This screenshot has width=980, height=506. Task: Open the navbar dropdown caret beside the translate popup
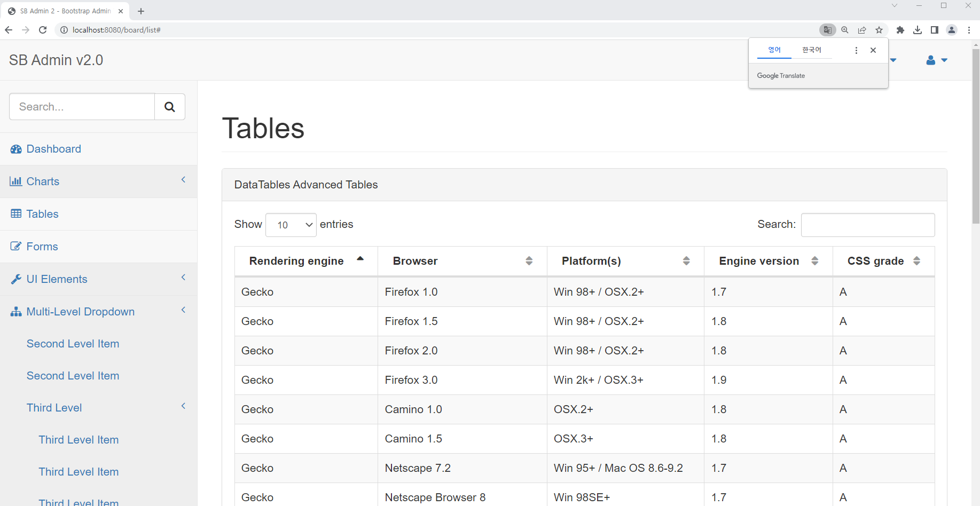(893, 60)
